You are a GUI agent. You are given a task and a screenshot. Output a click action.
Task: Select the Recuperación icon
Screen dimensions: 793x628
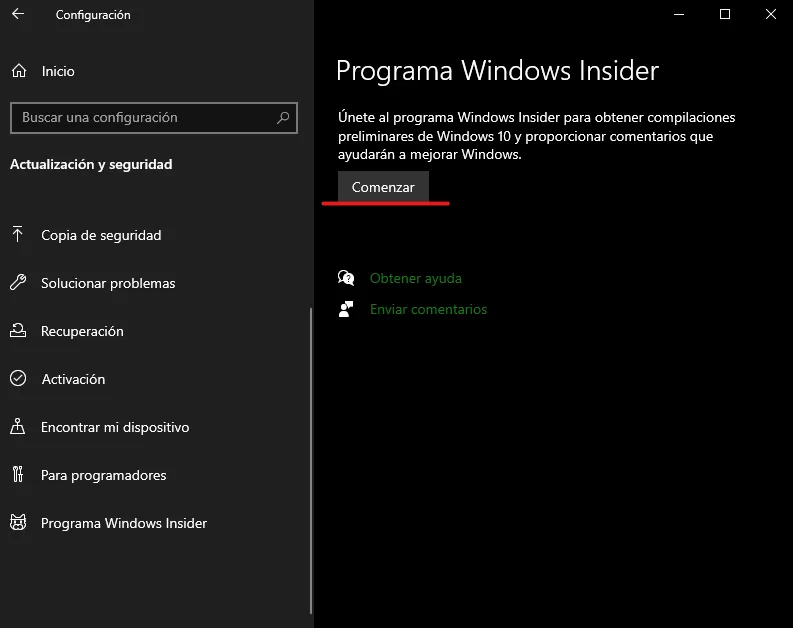pos(18,331)
